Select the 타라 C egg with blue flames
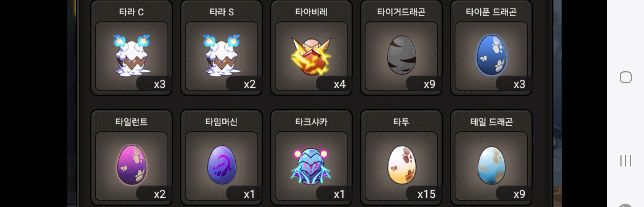Image resolution: width=644 pixels, height=207 pixels. 132,55
